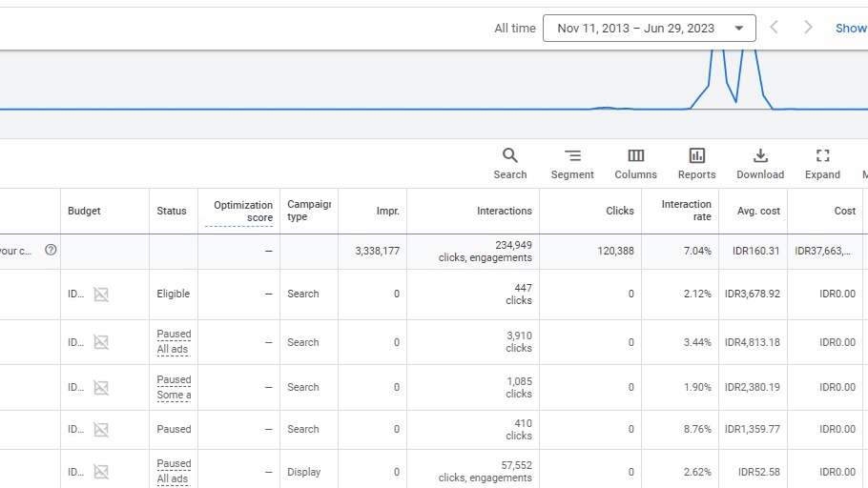This screenshot has height=488, width=868.
Task: Download the campaigns table
Action: [760, 164]
